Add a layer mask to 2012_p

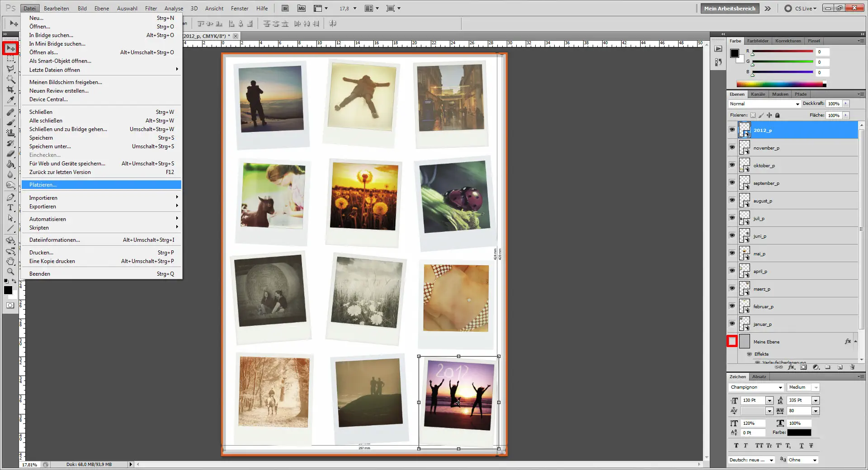(803, 367)
